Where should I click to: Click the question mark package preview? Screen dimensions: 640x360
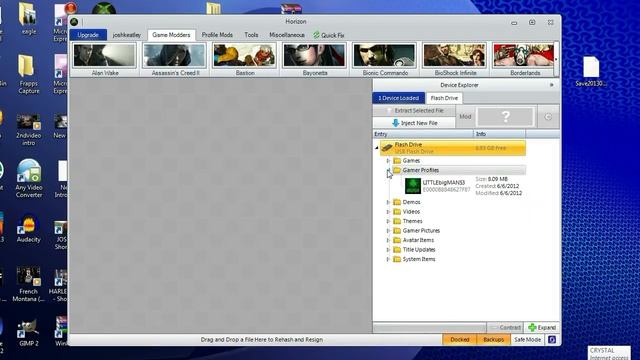tap(506, 117)
